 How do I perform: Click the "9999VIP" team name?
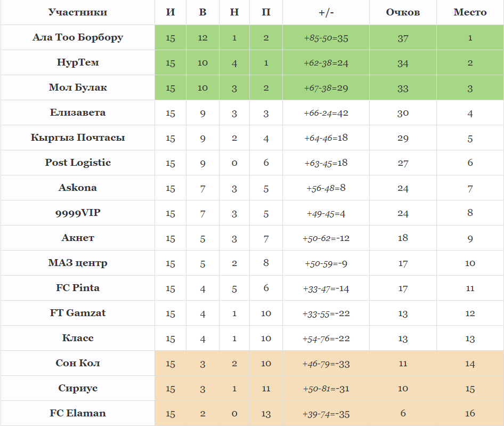click(78, 213)
